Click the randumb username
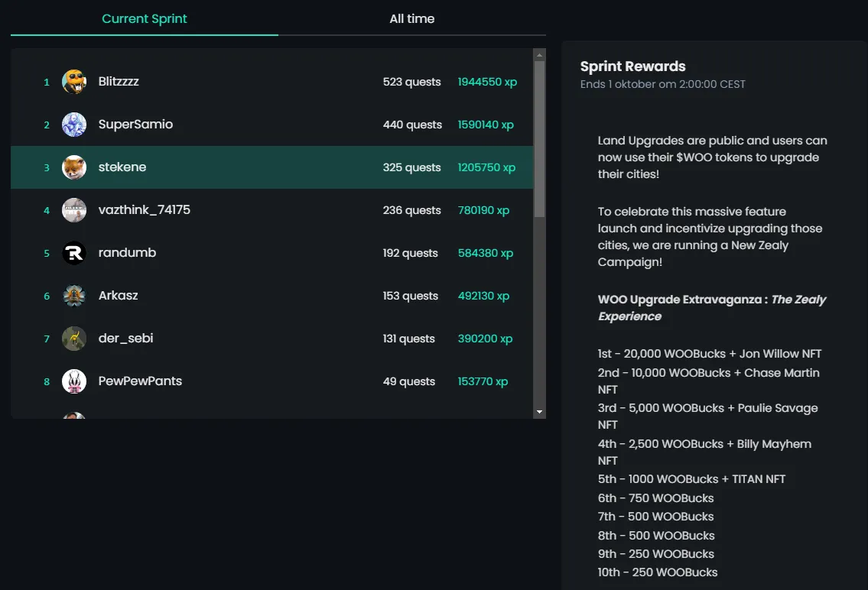Viewport: 868px width, 590px height. [x=127, y=253]
